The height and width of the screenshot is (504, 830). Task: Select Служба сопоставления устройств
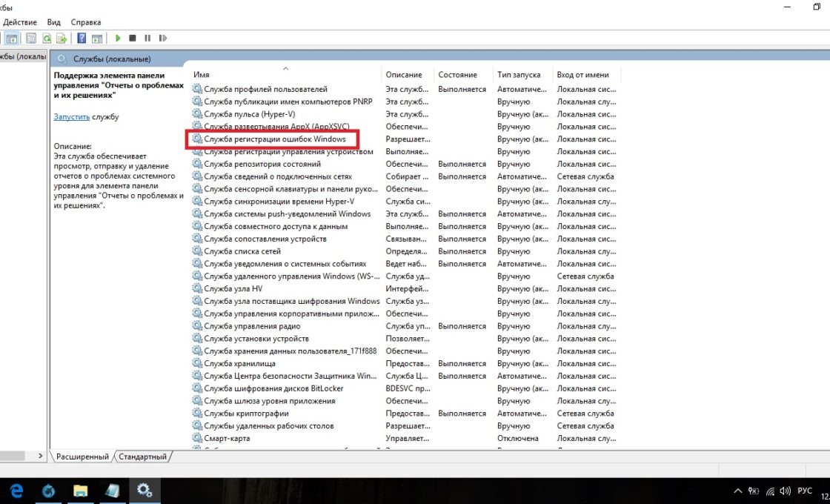pos(265,239)
